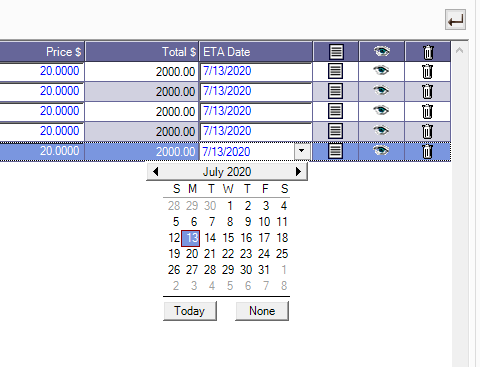Click the None button

262,311
